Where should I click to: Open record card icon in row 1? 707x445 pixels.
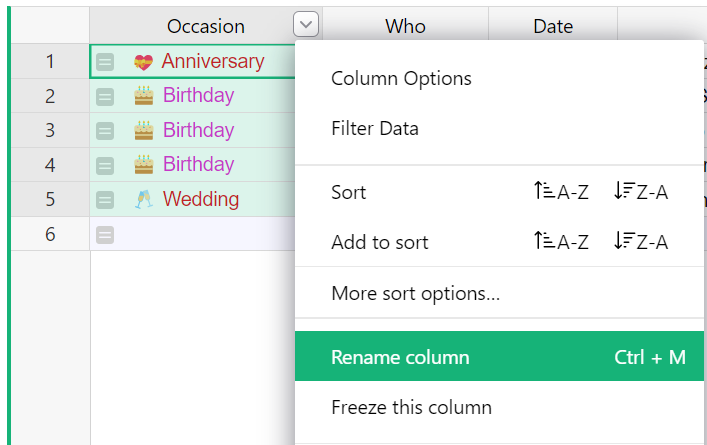(105, 62)
